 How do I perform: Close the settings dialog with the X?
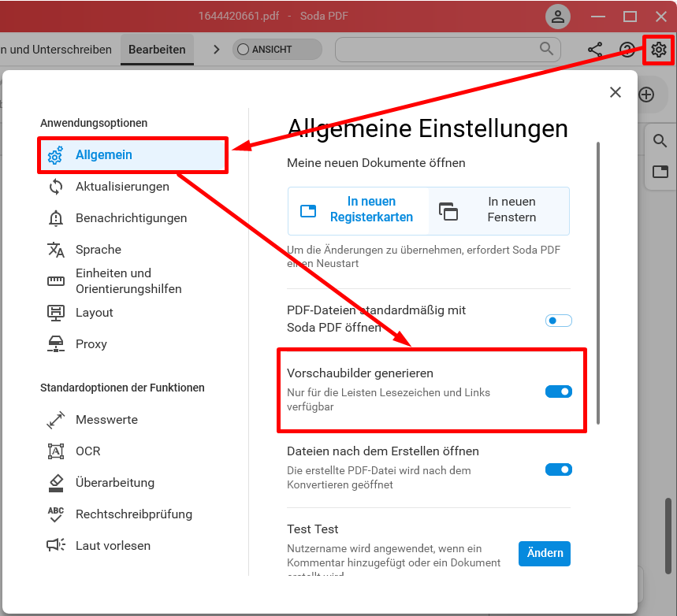tap(616, 92)
